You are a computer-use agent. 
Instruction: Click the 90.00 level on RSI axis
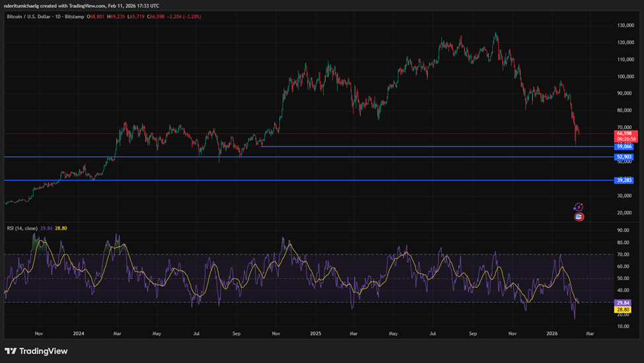pyautogui.click(x=623, y=231)
